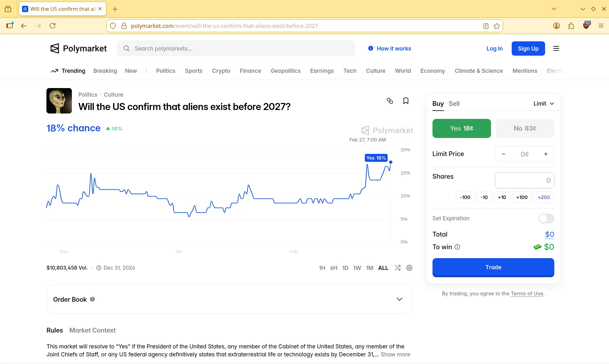Open chart settings gear icon
This screenshot has height=364, width=609.
[409, 268]
